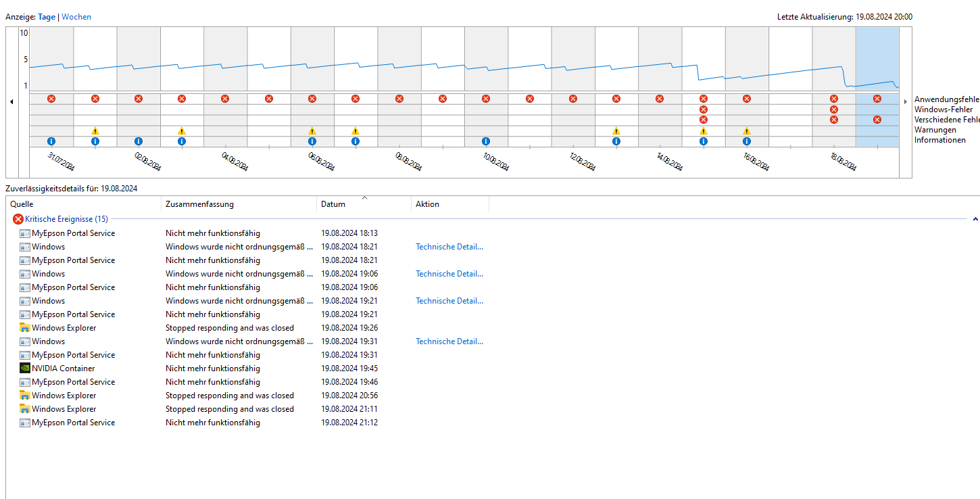Select NVIDIA Container row text
This screenshot has height=499, width=980.
tap(64, 369)
